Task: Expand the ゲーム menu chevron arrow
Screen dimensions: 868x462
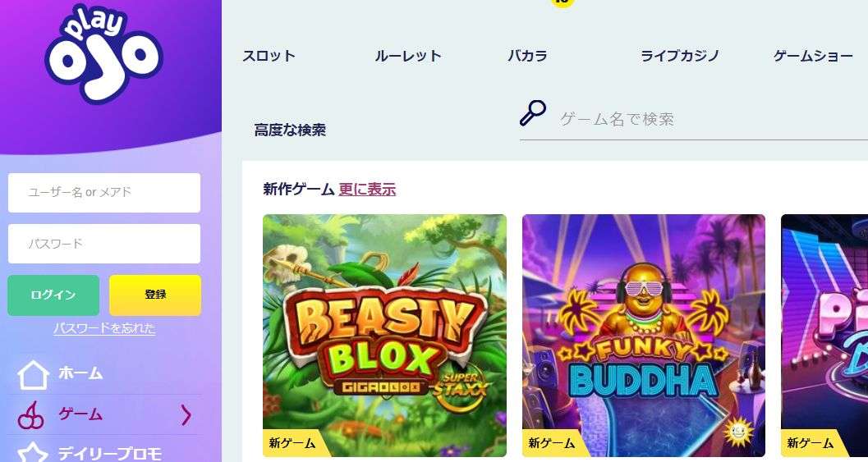Action: pyautogui.click(x=186, y=415)
